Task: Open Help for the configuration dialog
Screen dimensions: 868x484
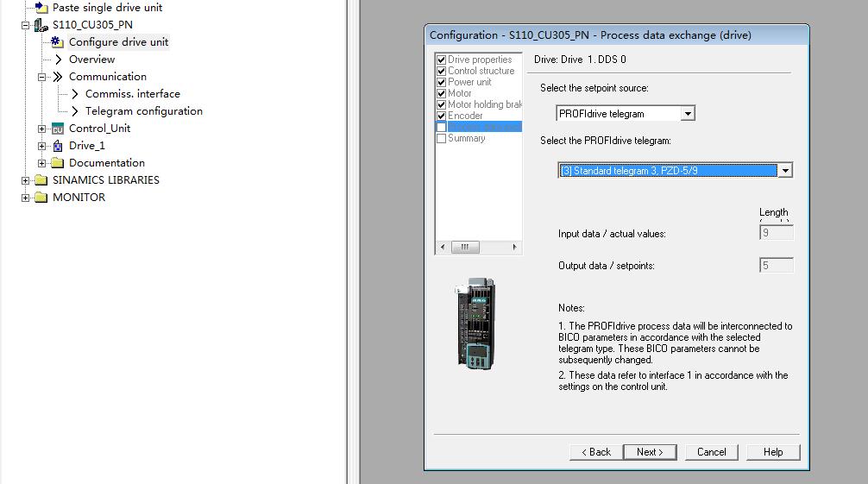Action: 773,452
